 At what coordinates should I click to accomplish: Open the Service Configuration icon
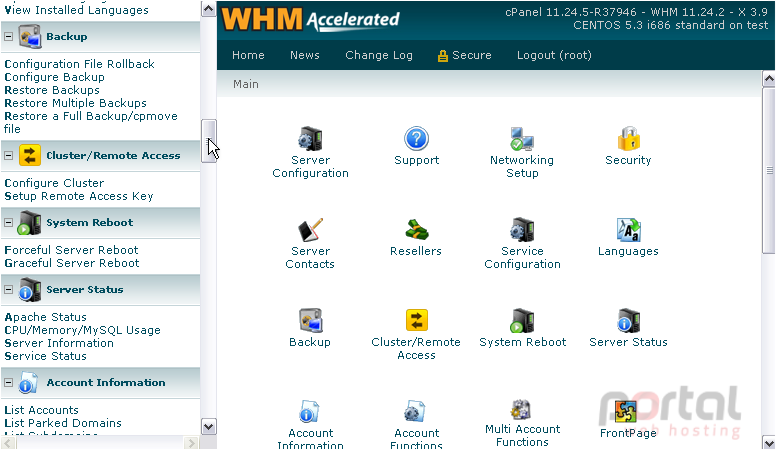522,230
